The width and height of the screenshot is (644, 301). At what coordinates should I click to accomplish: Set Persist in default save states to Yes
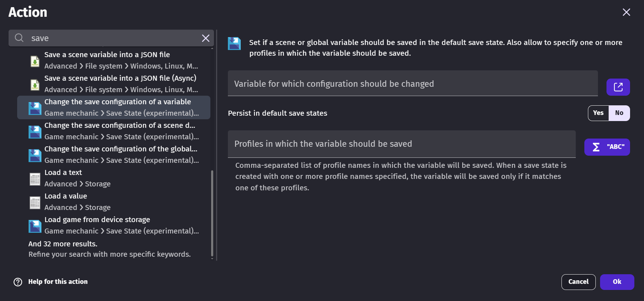coord(598,113)
